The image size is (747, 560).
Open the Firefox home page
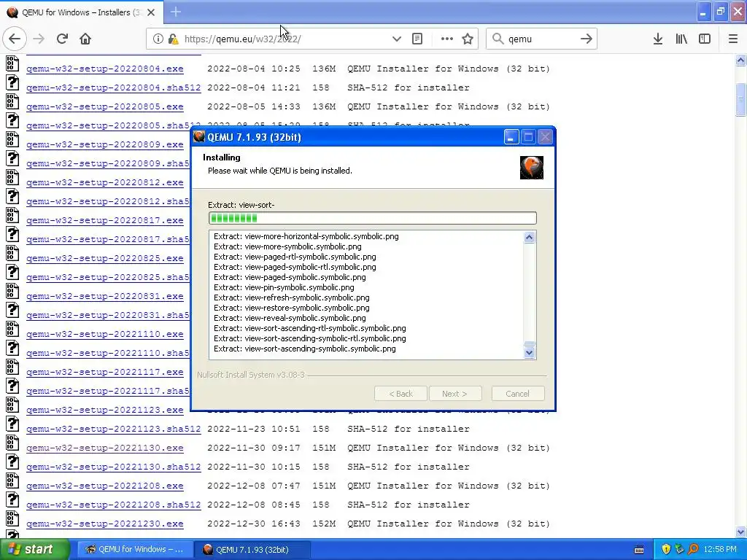tap(85, 39)
